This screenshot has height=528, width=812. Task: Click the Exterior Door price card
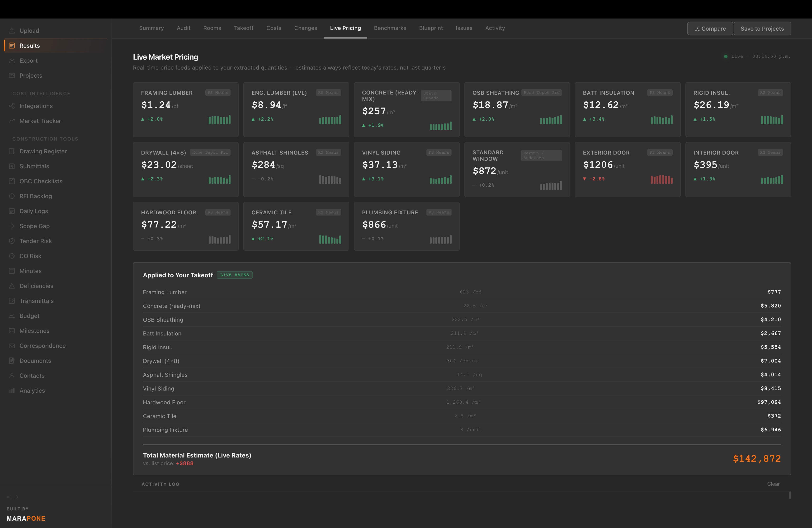628,170
